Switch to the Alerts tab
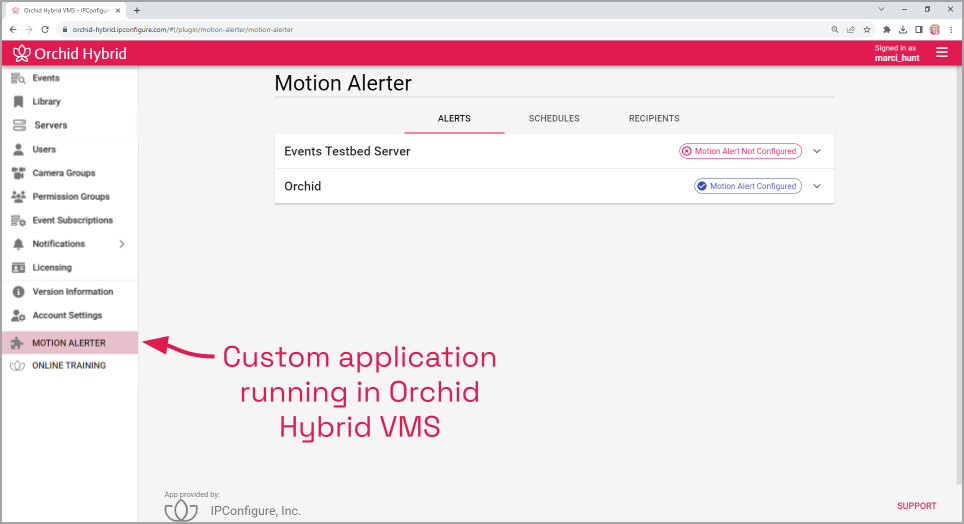This screenshot has height=524, width=964. [x=454, y=119]
